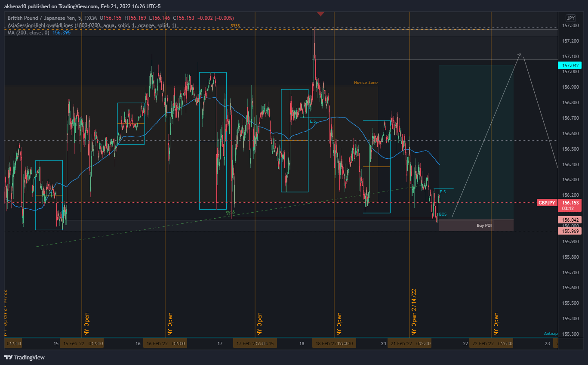Click the low price L156.146

[159, 19]
